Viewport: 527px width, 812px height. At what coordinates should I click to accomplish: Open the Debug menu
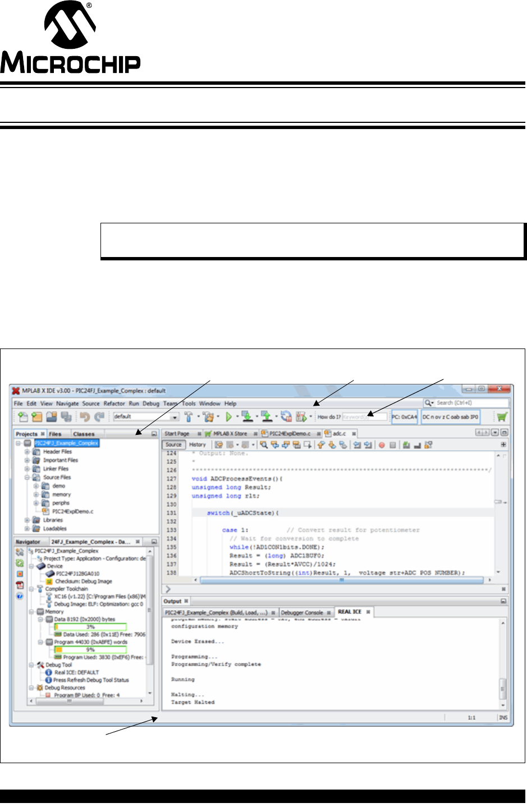[x=151, y=403]
